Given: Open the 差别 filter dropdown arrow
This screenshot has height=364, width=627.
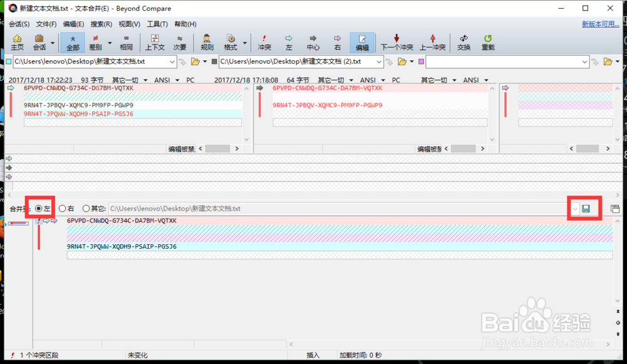Looking at the screenshot, I should tap(110, 43).
